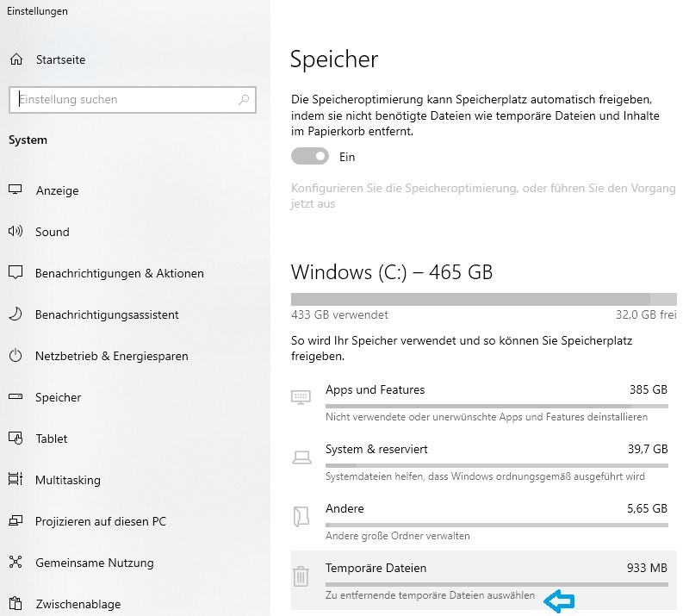Click the Einstellung suchen search field

point(125,100)
